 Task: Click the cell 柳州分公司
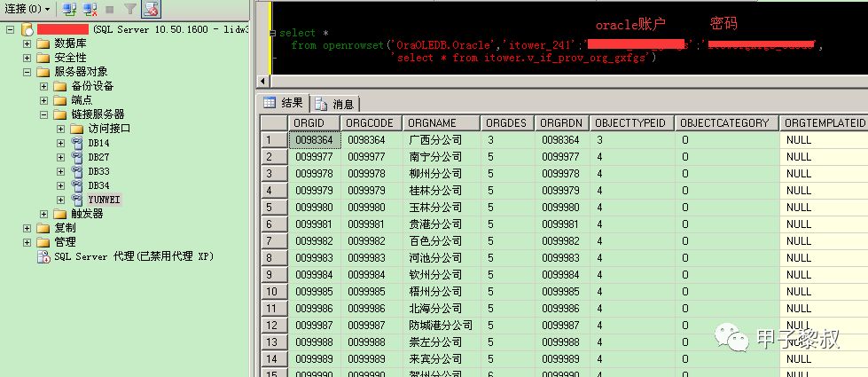pyautogui.click(x=441, y=174)
